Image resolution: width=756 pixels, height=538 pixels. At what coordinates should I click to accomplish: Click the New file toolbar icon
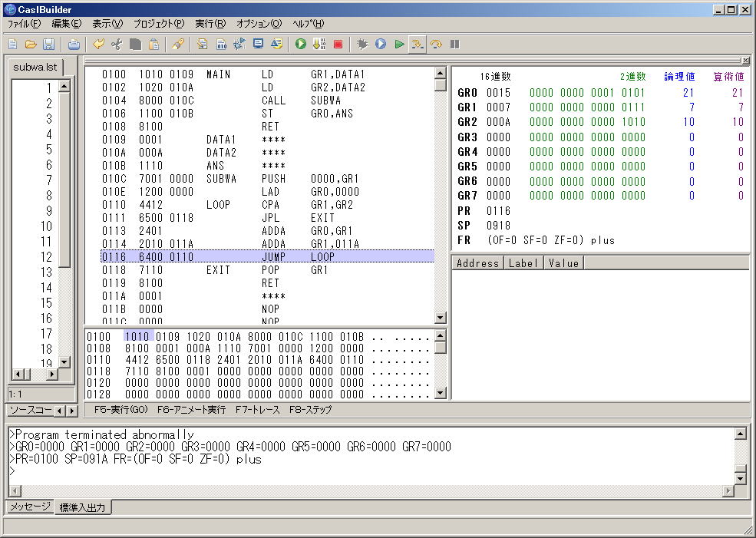[x=13, y=45]
